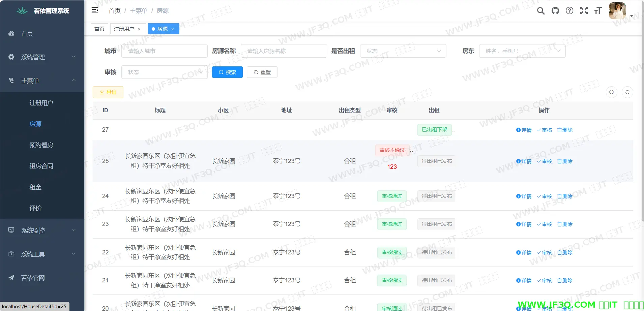
Task: Collapse the sidebar with the hamburger icon
Action: (95, 10)
